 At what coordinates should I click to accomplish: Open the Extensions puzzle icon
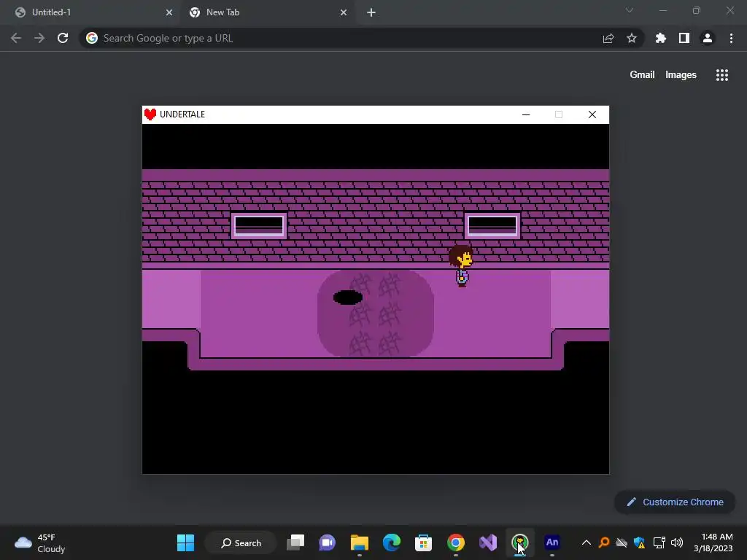coord(661,38)
